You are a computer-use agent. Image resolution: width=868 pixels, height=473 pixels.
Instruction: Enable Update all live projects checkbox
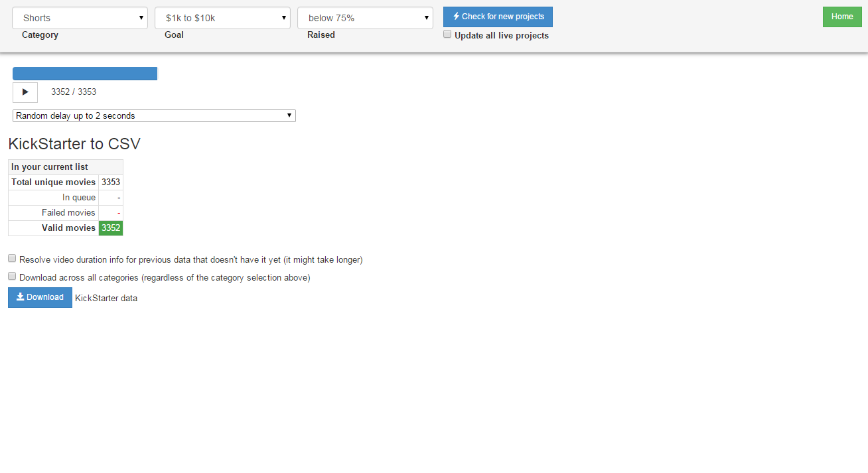tap(447, 34)
